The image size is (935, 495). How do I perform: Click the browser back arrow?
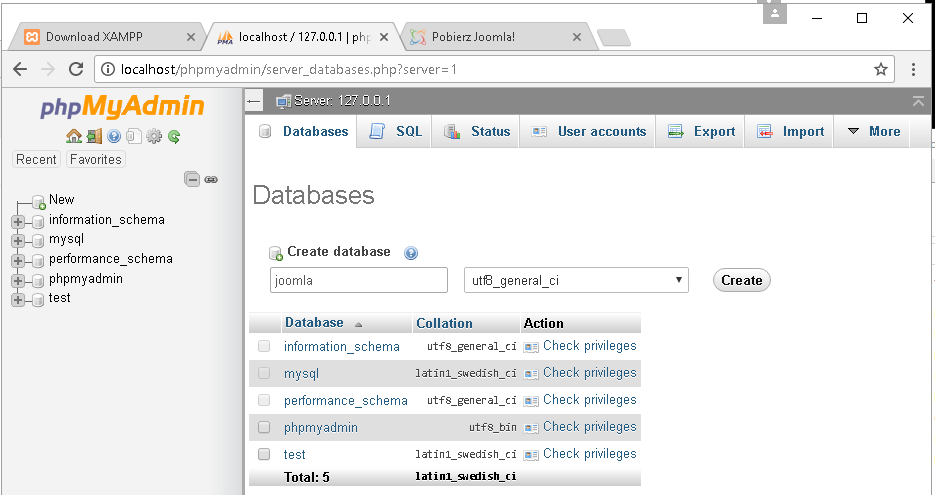[20, 69]
